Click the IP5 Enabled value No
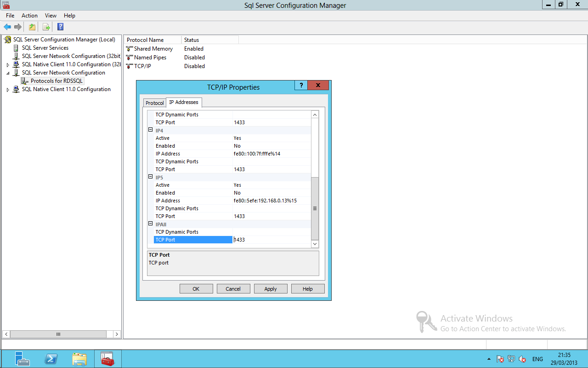 [271, 193]
